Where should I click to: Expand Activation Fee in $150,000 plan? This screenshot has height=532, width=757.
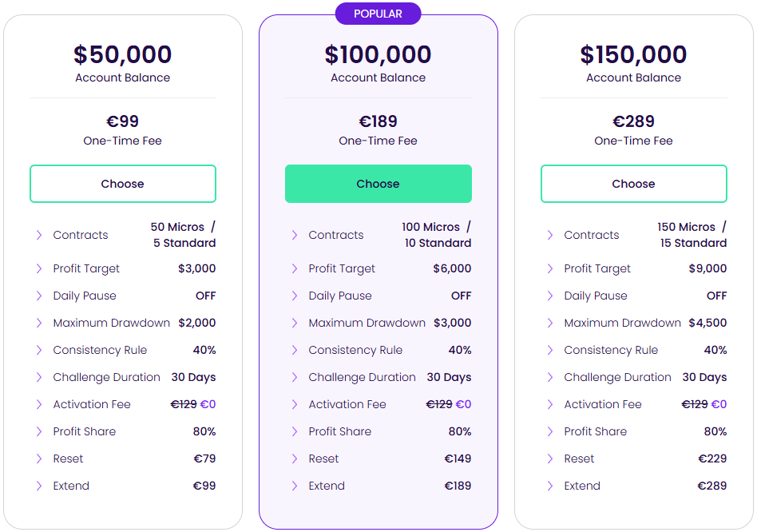pyautogui.click(x=550, y=404)
